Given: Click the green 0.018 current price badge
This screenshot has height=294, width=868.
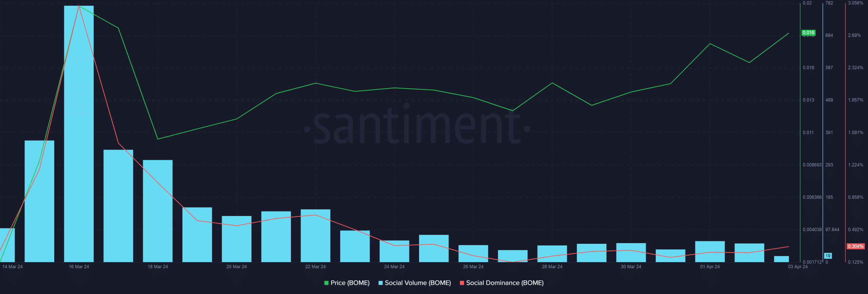Looking at the screenshot, I should tap(808, 33).
